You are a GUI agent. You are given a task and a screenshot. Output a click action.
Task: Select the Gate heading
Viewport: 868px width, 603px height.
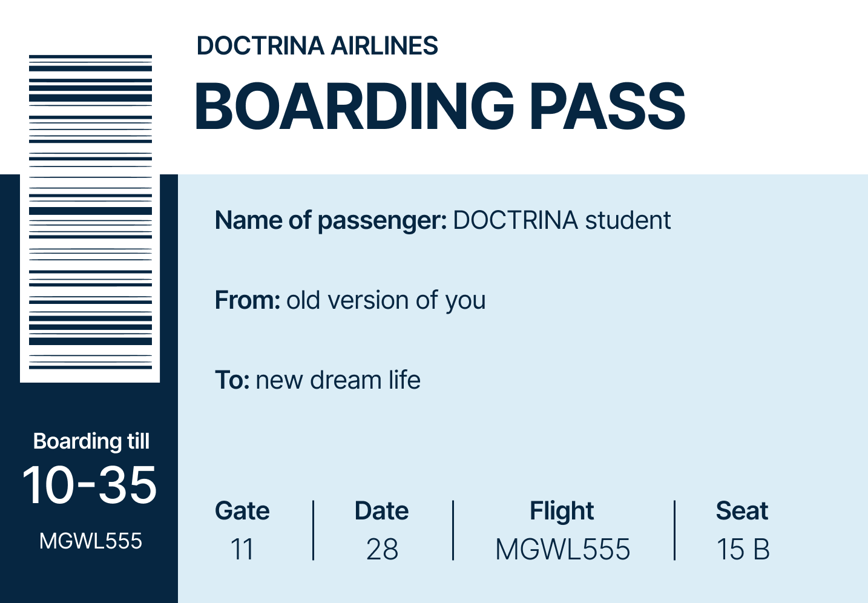coord(242,511)
